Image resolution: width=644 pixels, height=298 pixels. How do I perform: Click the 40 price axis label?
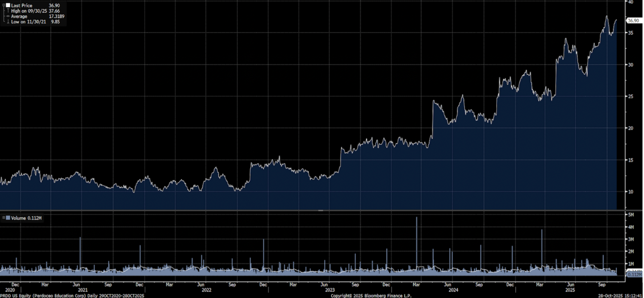click(x=631, y=2)
